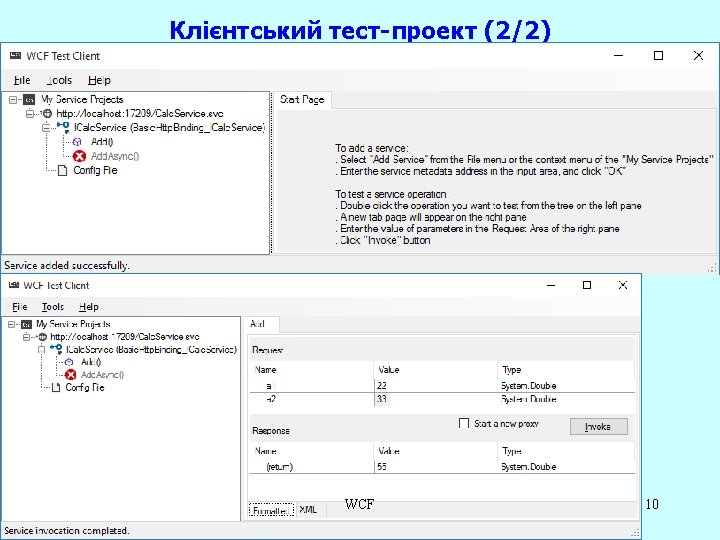Click Type column header in Request table

click(x=566, y=370)
